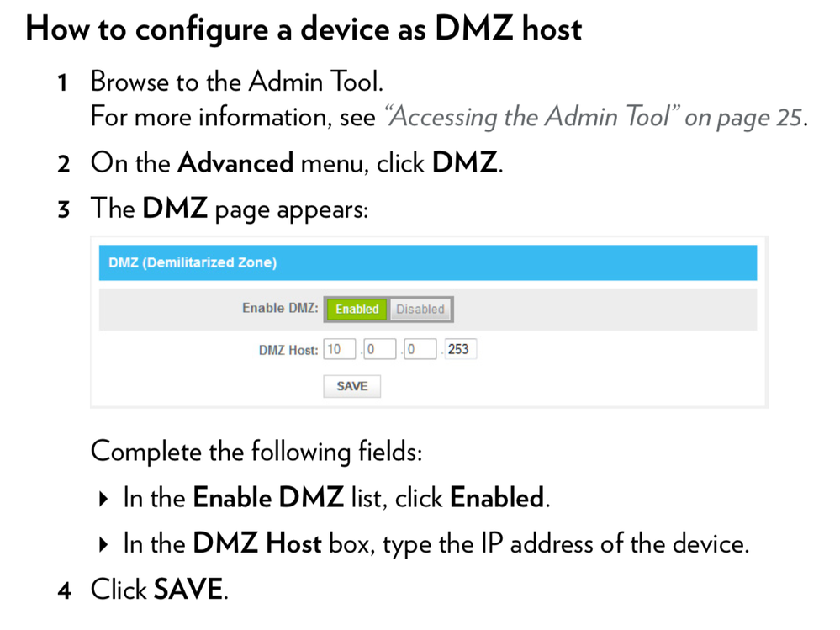
Task: Click the bullet arrow before "In the Enable DMZ list"
Action: tap(103, 500)
